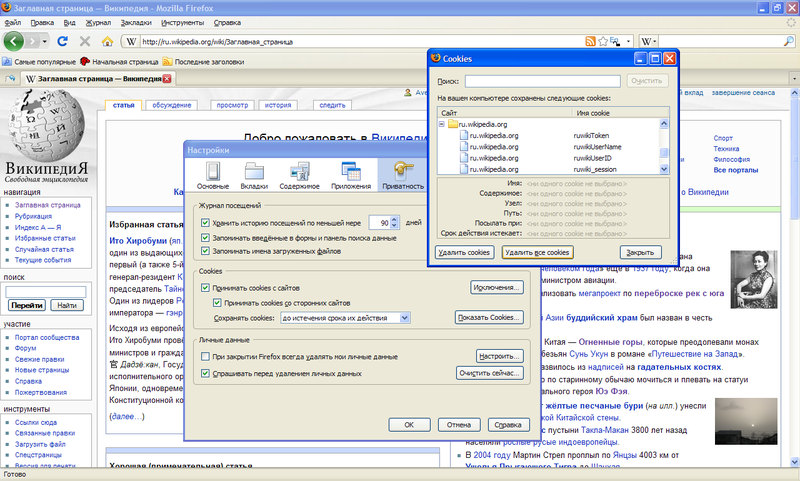
Task: Switch to the история page tab
Action: (x=278, y=105)
